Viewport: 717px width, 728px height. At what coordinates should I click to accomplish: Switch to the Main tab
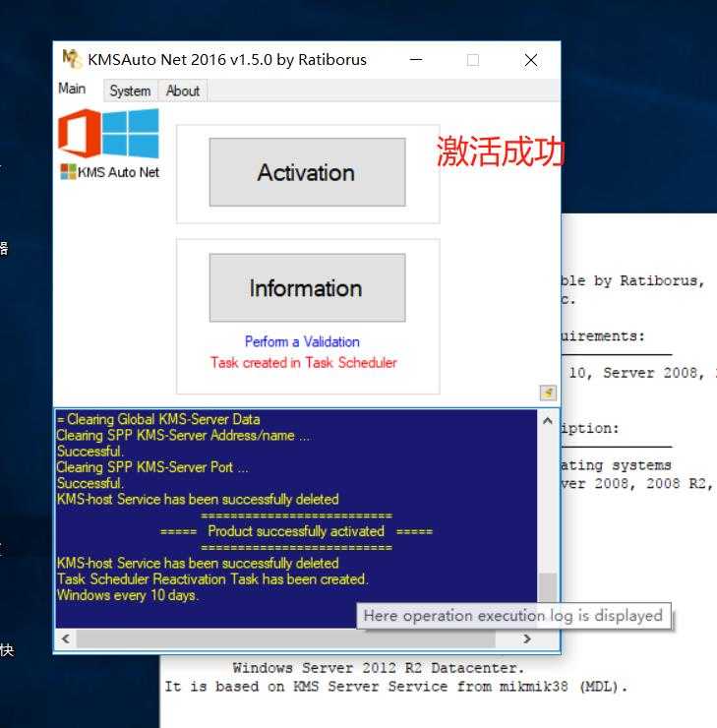coord(72,89)
